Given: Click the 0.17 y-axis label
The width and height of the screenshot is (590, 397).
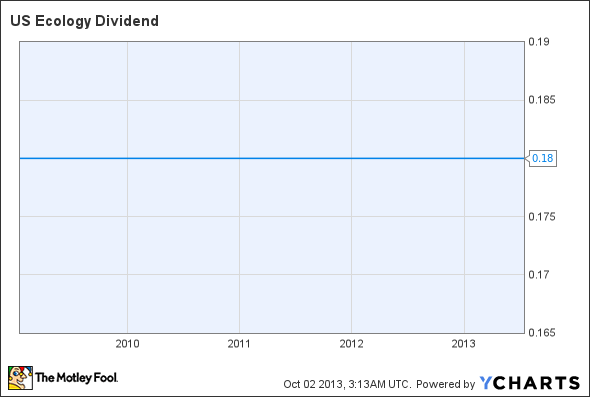Looking at the screenshot, I should pyautogui.click(x=539, y=275).
